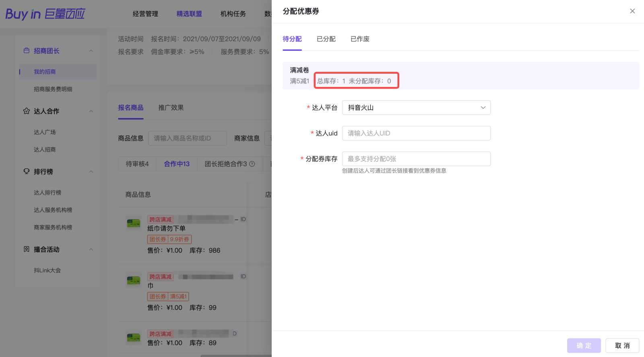Open 达人广场 in the sidebar
Viewport: 644px width, 357px height.
tap(45, 132)
